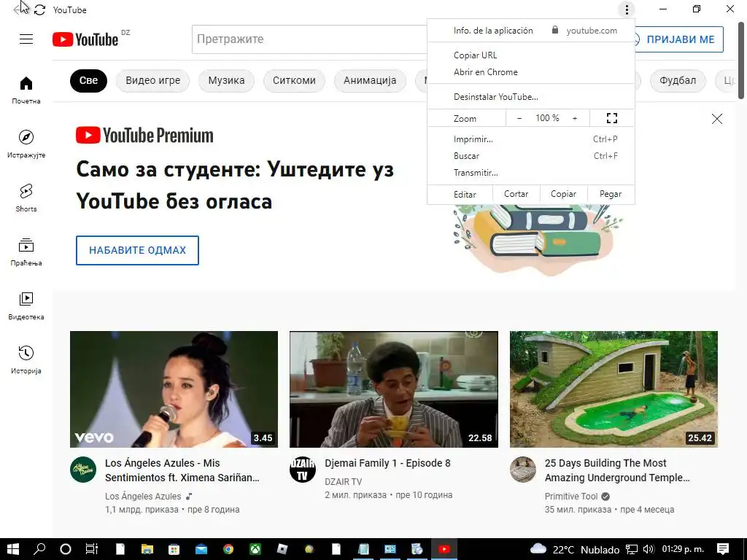Click the Los Ángeles Azules channel avatar
Image resolution: width=747 pixels, height=560 pixels.
click(x=83, y=470)
